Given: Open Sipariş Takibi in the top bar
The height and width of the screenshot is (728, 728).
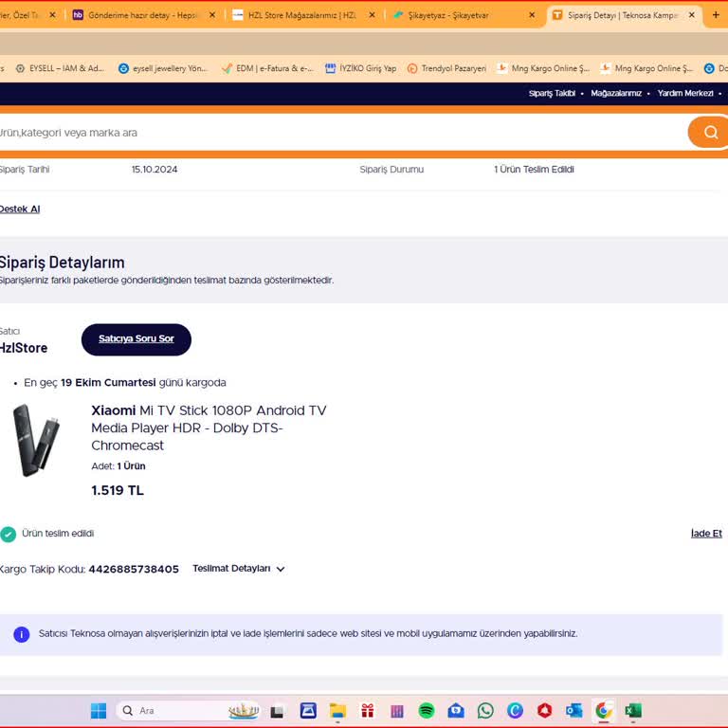Looking at the screenshot, I should [x=552, y=93].
